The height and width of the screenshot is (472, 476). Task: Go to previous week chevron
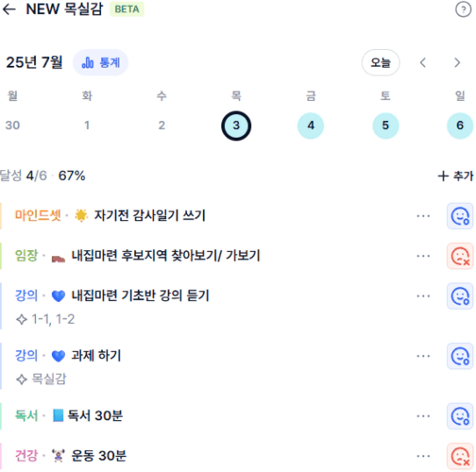click(423, 63)
